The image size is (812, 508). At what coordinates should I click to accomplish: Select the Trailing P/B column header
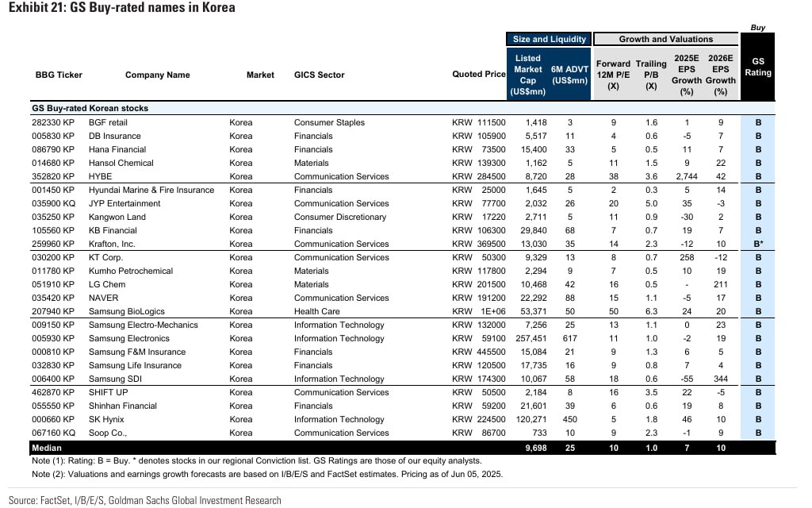[x=651, y=75]
